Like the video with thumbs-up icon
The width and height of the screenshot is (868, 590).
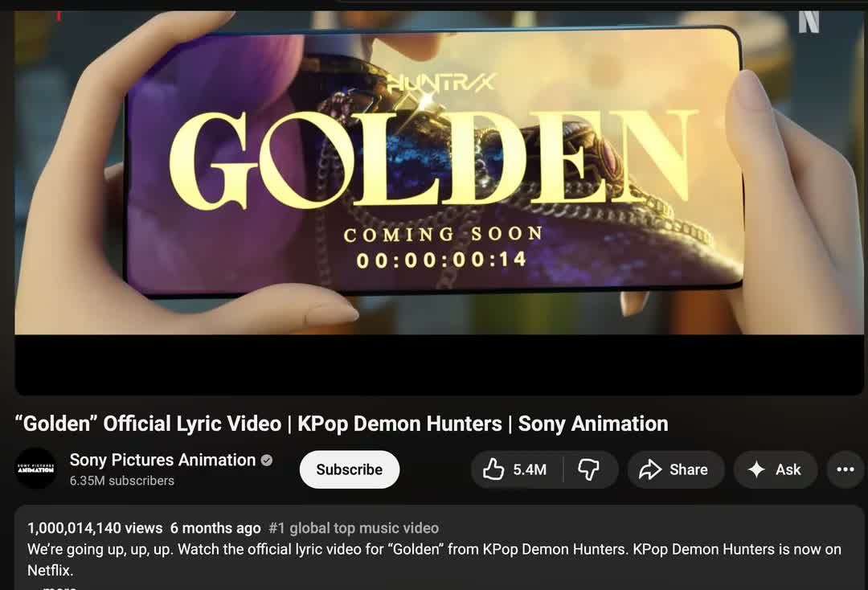(517, 469)
